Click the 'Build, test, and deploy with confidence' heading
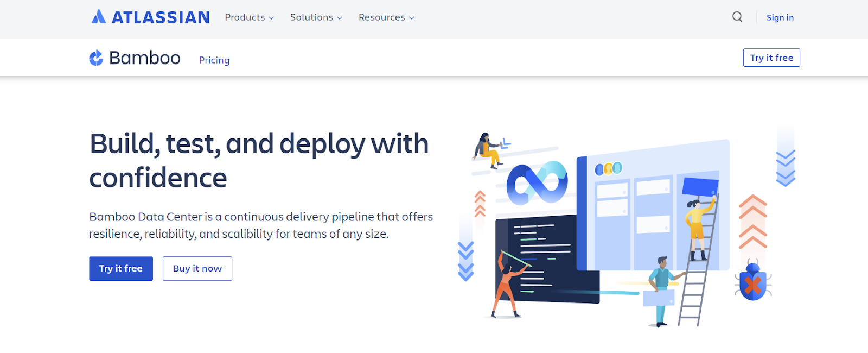868x353 pixels. [x=259, y=161]
